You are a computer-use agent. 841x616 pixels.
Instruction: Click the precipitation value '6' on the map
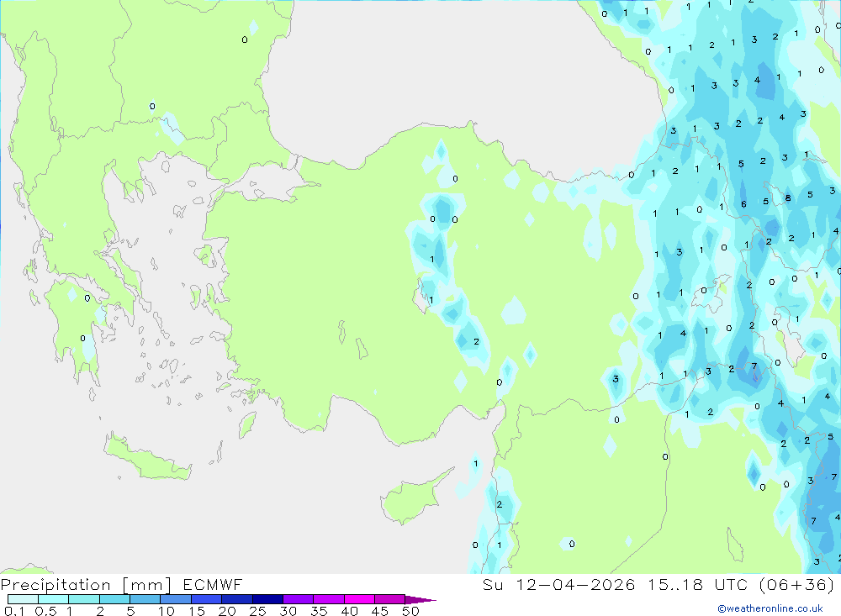(744, 203)
